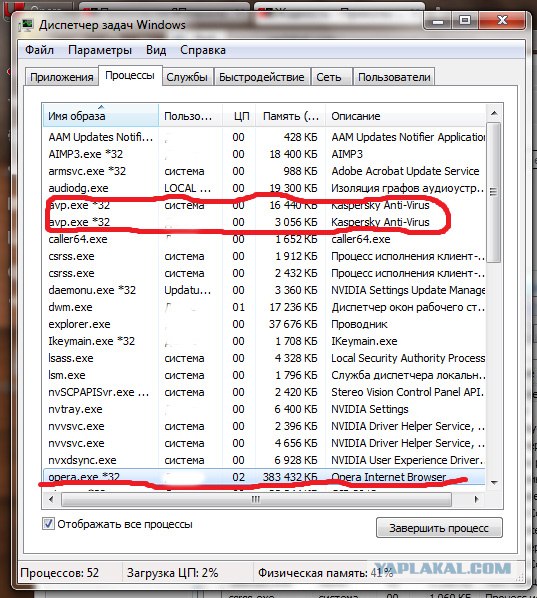Open the Вид menu

point(156,50)
